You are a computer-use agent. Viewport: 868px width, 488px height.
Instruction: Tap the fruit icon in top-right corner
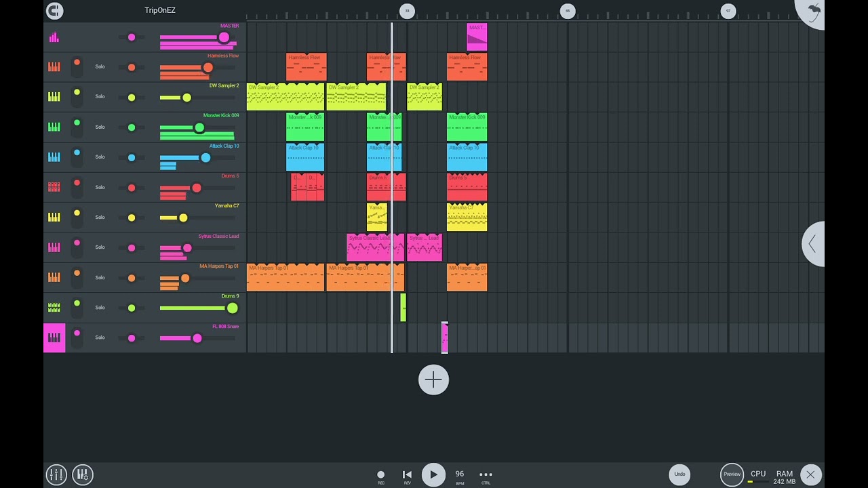pyautogui.click(x=812, y=12)
